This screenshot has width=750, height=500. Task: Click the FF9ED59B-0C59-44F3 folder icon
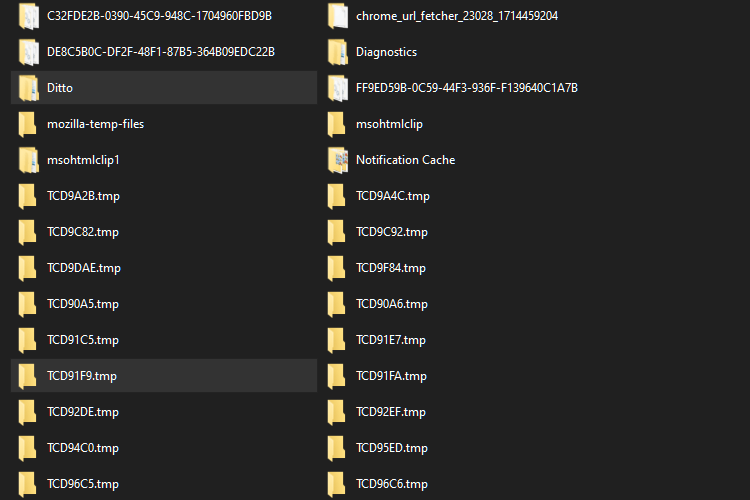[x=338, y=88]
